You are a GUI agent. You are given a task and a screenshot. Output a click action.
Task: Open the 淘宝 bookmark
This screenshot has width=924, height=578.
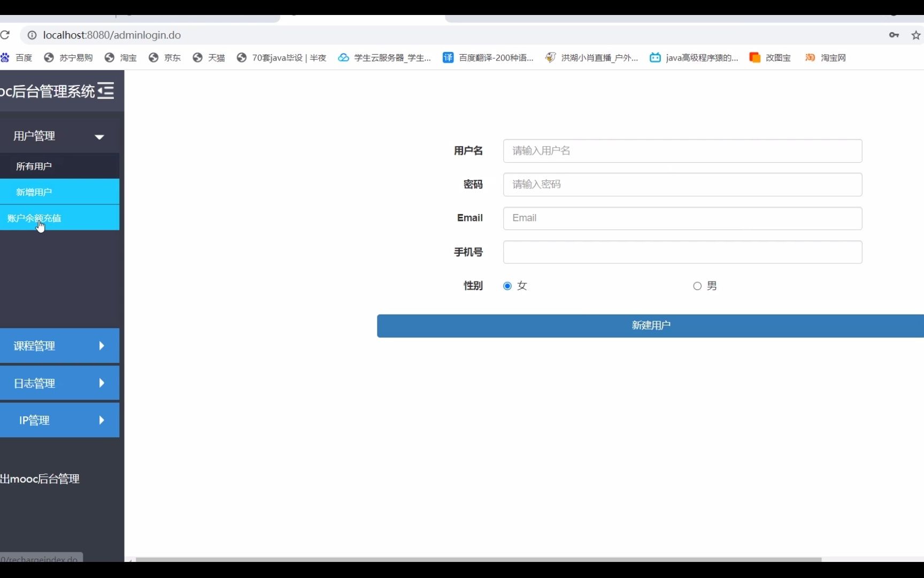coord(121,58)
